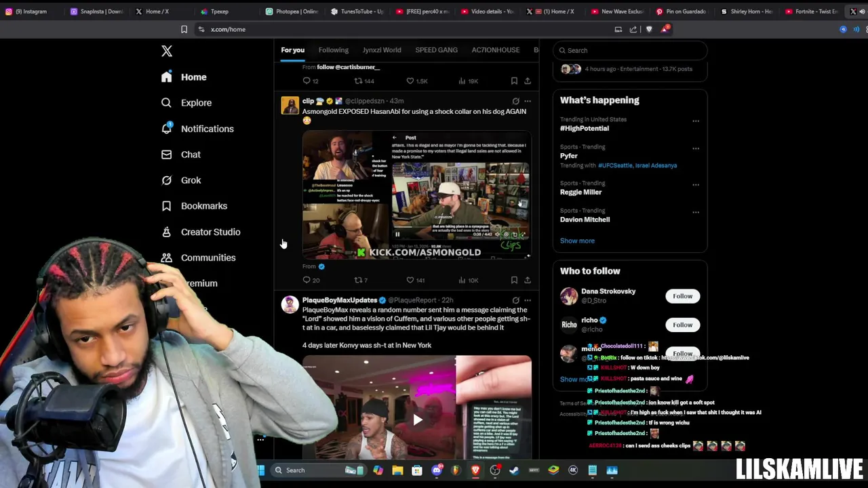Open Discord from the taskbar
The image size is (868, 488).
pyautogui.click(x=437, y=470)
